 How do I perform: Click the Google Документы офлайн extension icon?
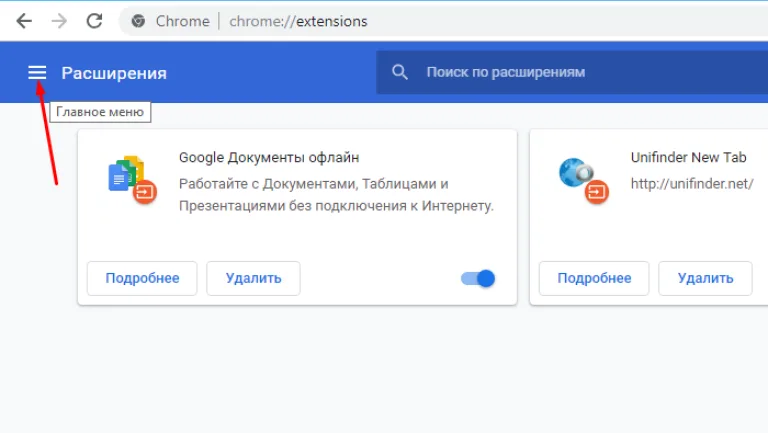(x=131, y=180)
